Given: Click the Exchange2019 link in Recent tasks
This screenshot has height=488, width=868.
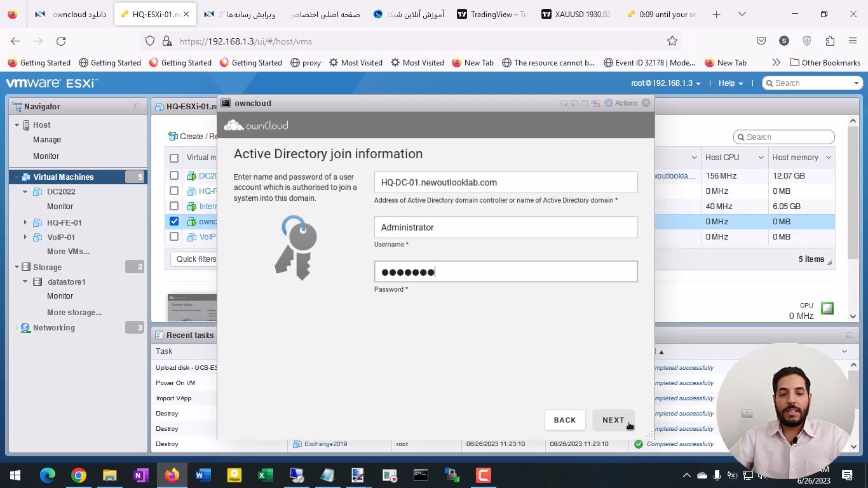Looking at the screenshot, I should coord(326,444).
